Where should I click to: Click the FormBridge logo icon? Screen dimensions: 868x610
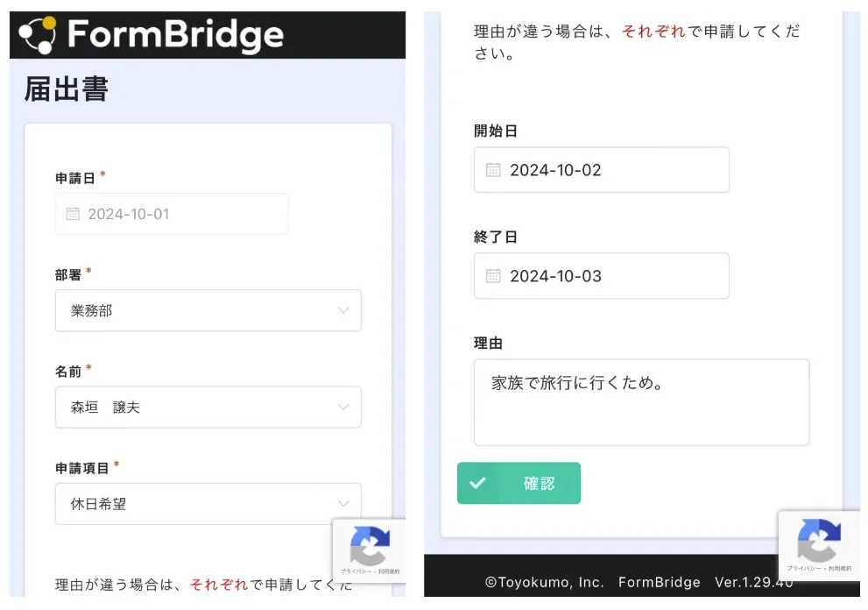pyautogui.click(x=38, y=35)
